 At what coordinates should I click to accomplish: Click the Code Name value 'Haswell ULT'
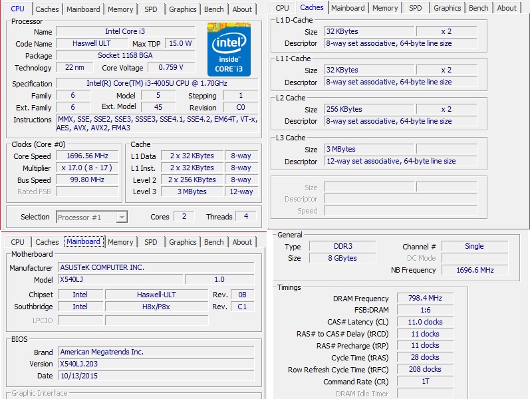pyautogui.click(x=92, y=43)
